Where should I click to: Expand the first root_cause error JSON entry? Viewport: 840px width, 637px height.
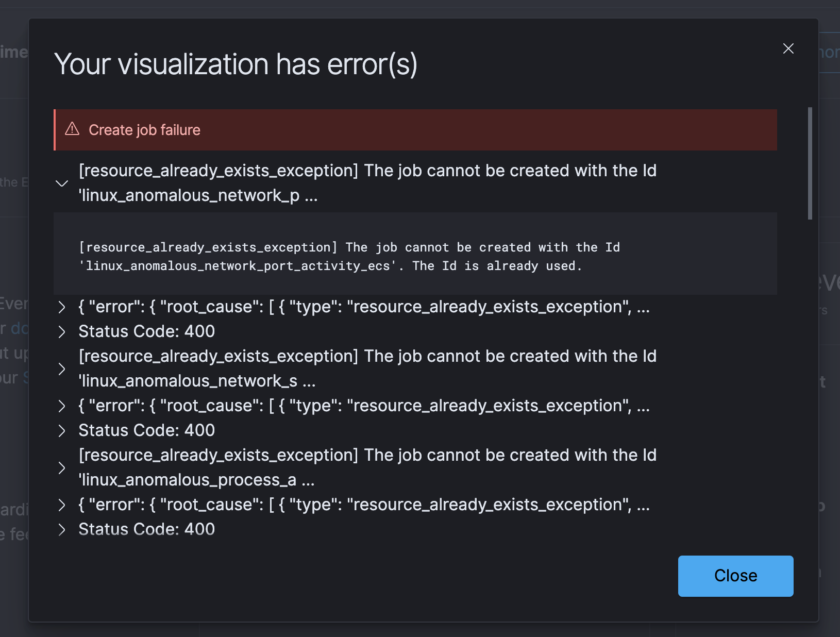[62, 307]
